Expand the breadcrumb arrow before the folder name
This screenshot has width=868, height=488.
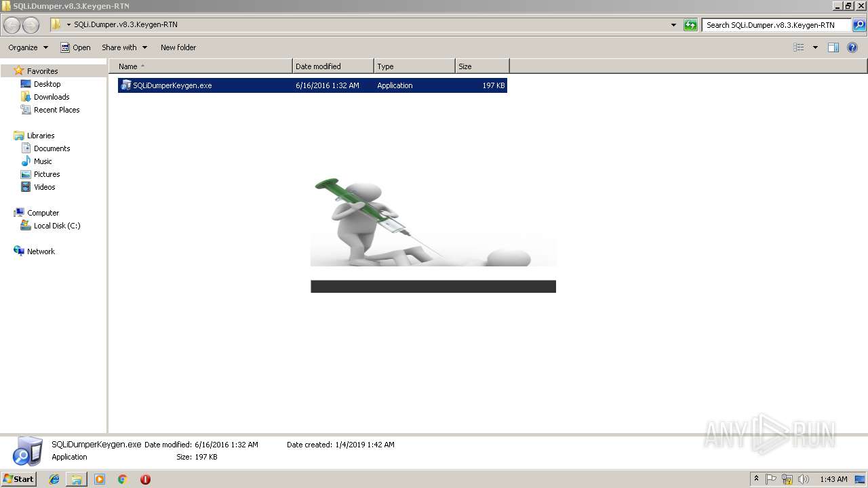tap(68, 25)
